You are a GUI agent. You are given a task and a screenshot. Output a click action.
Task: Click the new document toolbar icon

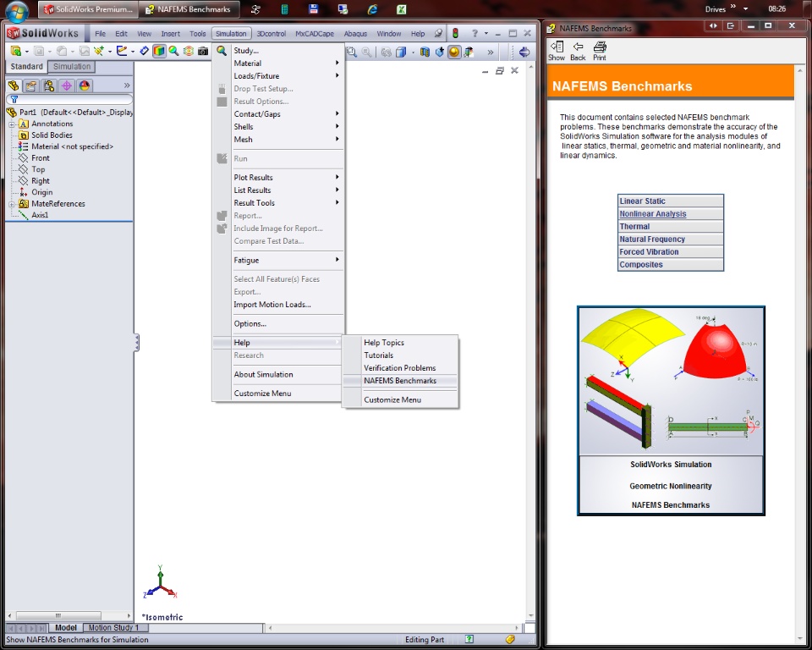point(15,51)
